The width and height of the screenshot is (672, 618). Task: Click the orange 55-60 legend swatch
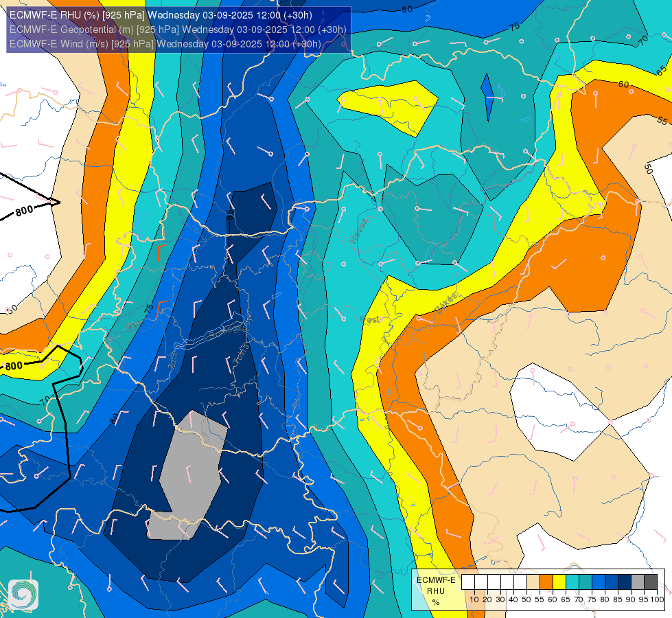[546, 582]
